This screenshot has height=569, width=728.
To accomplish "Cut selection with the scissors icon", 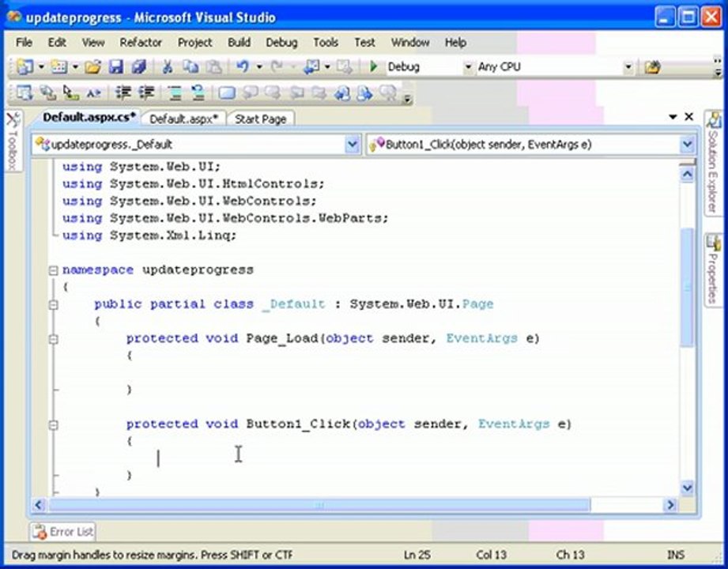I will point(167,67).
